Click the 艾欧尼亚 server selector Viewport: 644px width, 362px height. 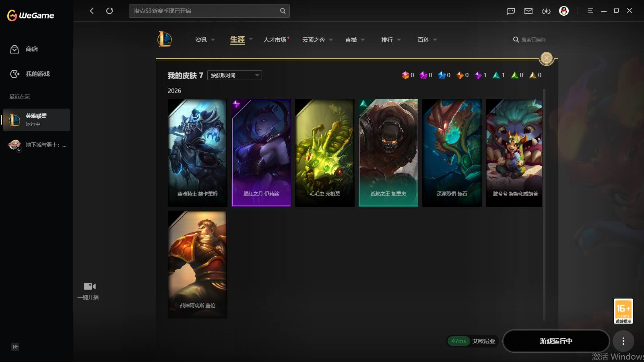(483, 341)
